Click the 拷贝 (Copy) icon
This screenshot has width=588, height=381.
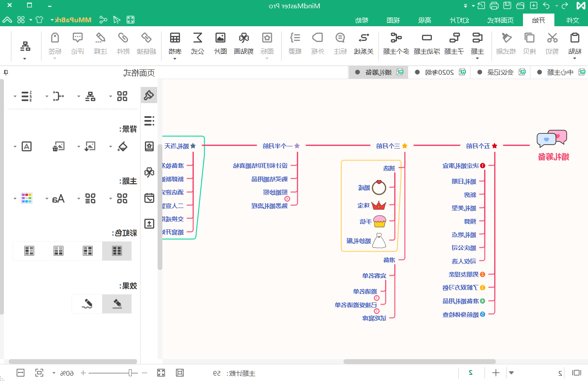530,38
